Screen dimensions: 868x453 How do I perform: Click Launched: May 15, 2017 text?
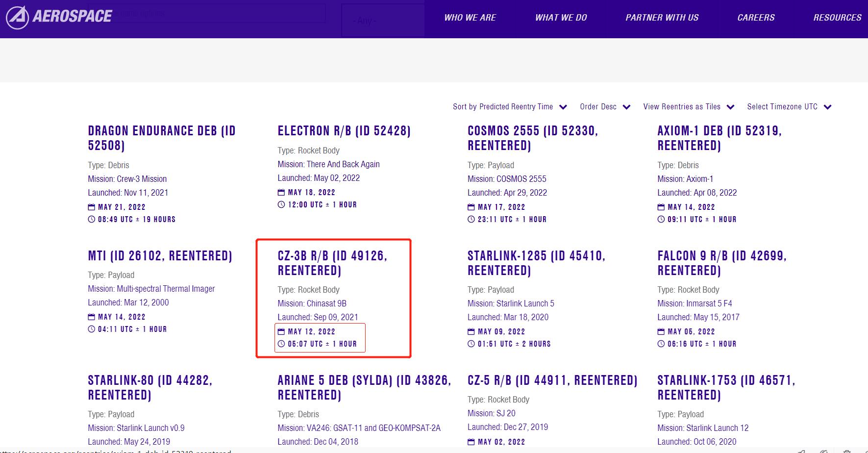(x=698, y=317)
